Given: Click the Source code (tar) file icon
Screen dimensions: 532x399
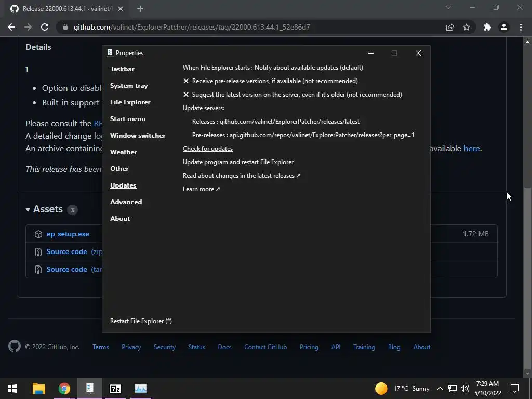Looking at the screenshot, I should click(38, 270).
